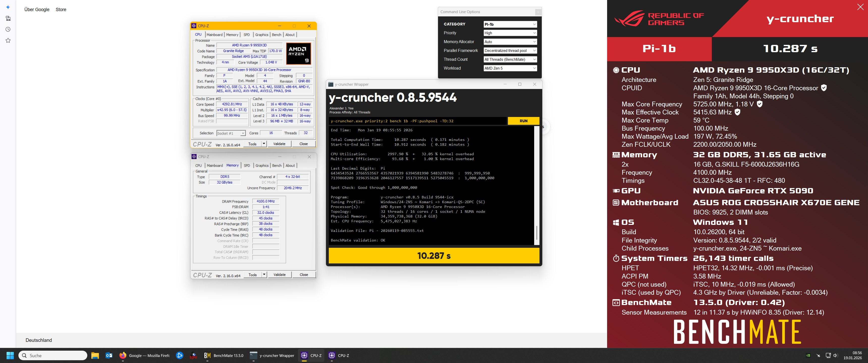Open the Parallel Framework dropdown
Viewport: 868px width, 363px height.
[510, 50]
